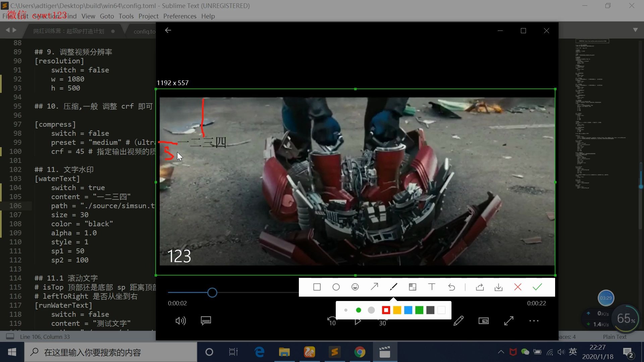The height and width of the screenshot is (362, 644).
Task: Click line 106 path setting text
Action: coord(103,206)
